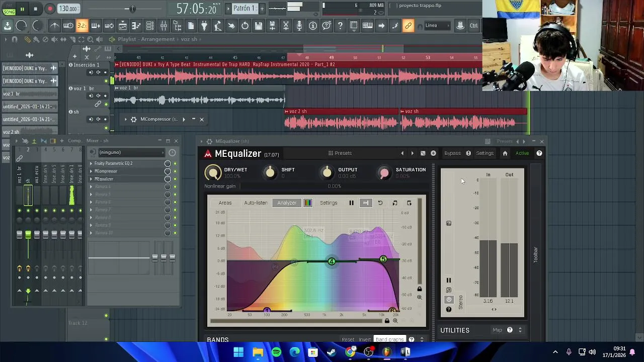Click the Reset button in BANDS
644x362 pixels.
coord(348,339)
